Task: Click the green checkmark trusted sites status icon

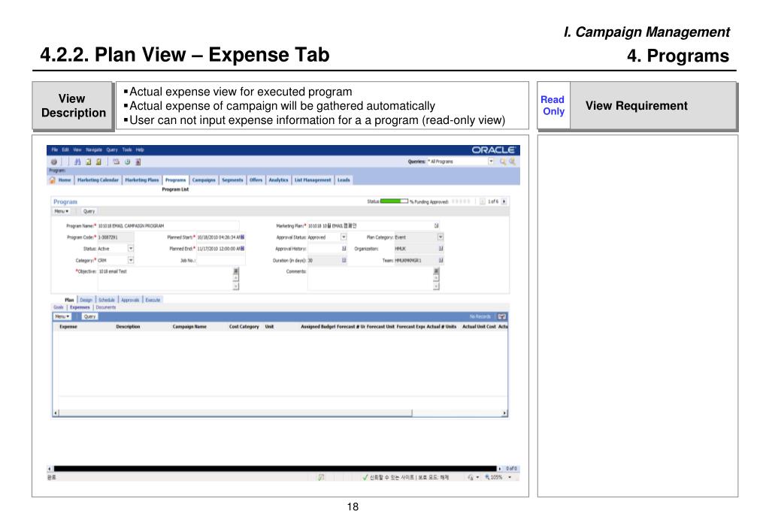Action: tap(365, 477)
